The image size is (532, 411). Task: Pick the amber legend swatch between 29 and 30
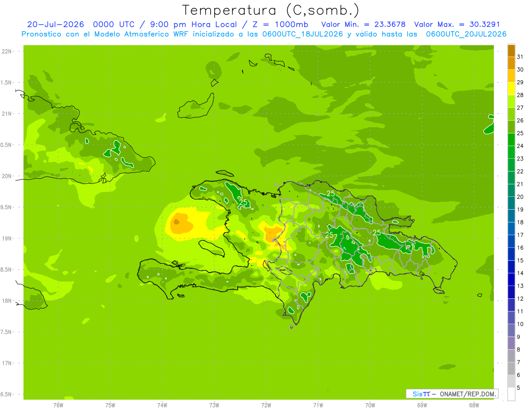click(511, 76)
